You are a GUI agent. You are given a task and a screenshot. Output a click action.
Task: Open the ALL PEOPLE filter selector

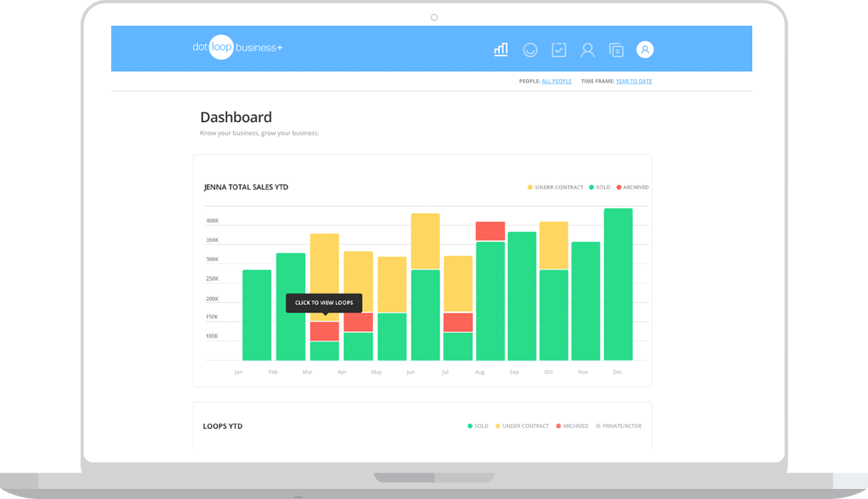coord(556,81)
